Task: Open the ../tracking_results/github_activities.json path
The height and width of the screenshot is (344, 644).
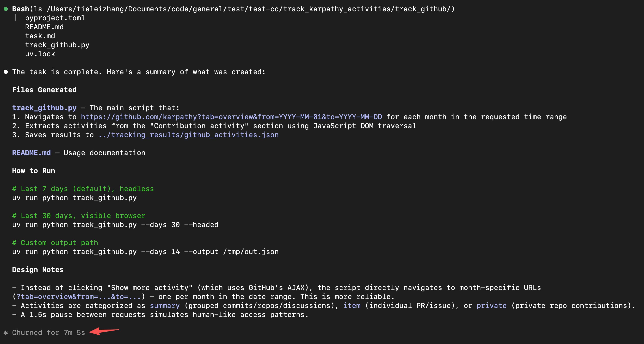Action: pos(188,135)
